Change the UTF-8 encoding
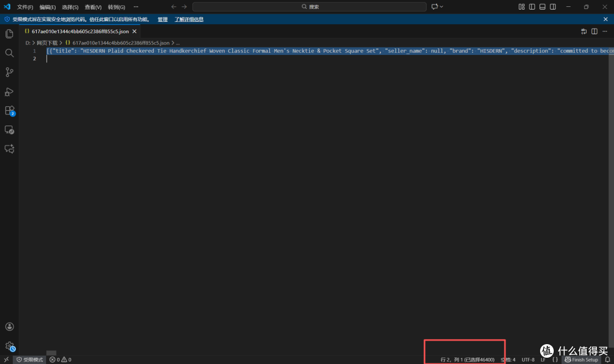 pos(528,359)
